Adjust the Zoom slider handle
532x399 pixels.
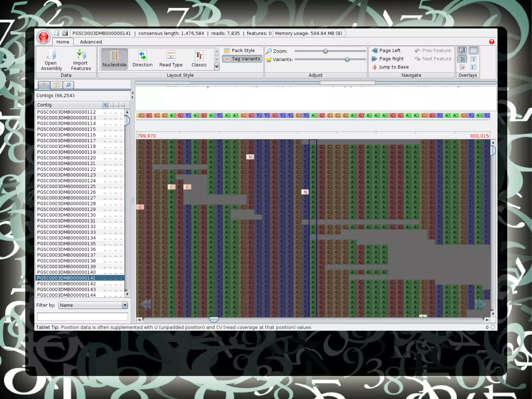[x=325, y=51]
